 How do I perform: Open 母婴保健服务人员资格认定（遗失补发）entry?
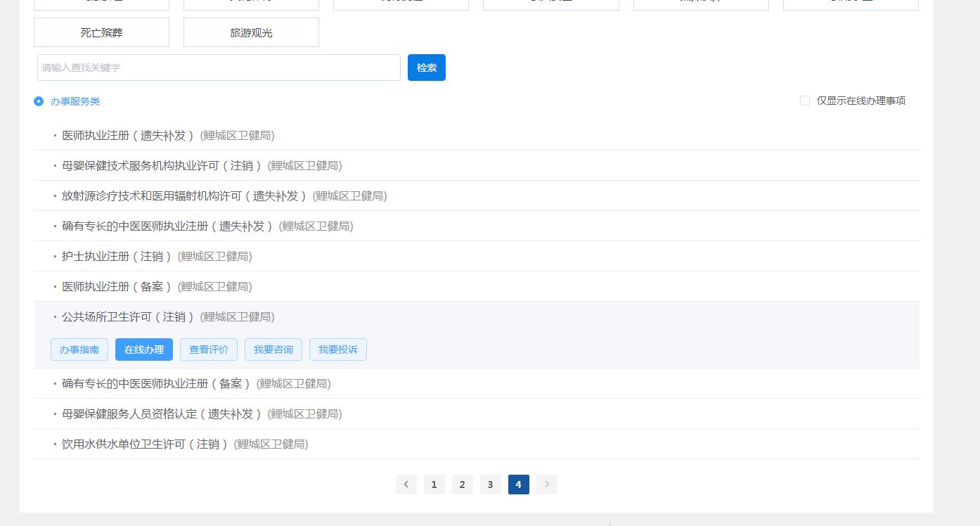point(162,414)
